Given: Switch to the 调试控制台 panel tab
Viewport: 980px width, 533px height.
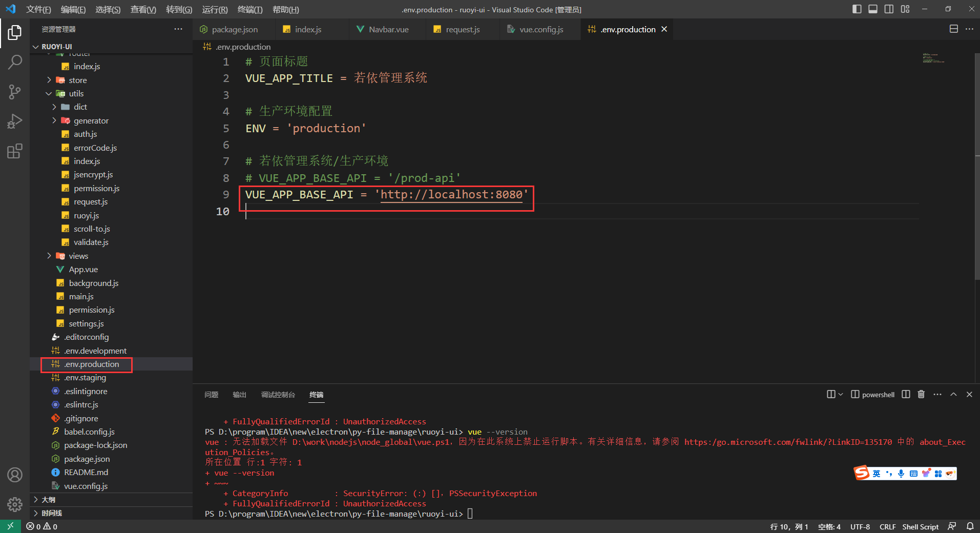Looking at the screenshot, I should pos(278,395).
